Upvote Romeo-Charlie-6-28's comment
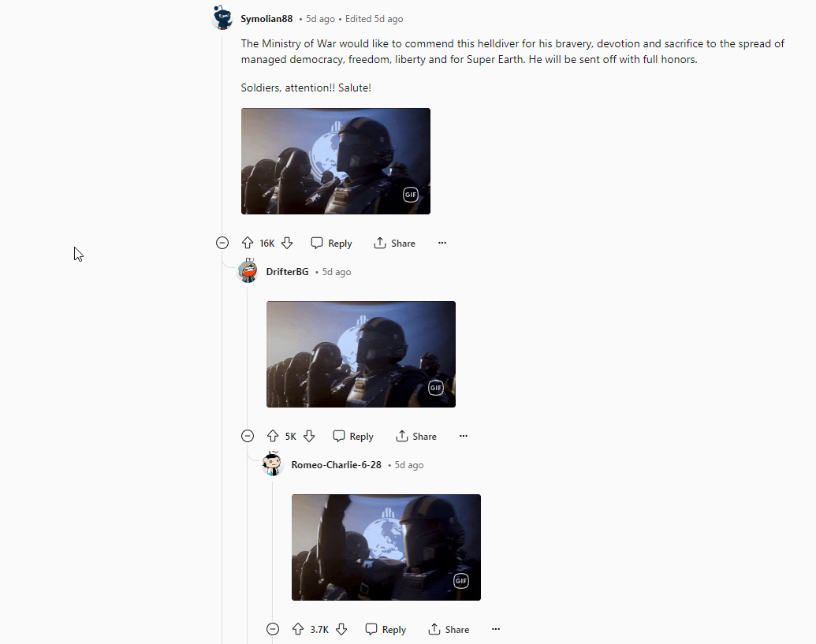Image resolution: width=816 pixels, height=644 pixels. point(298,629)
